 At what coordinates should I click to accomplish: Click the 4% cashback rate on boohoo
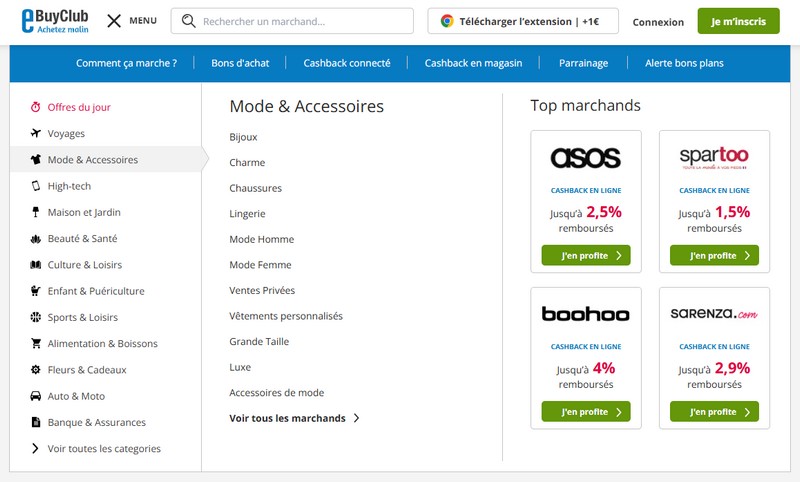(x=604, y=368)
